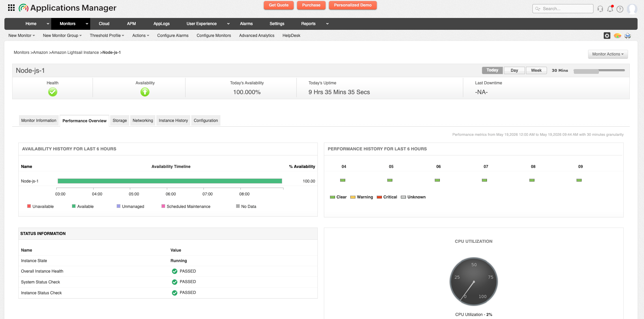This screenshot has width=644, height=319.
Task: Click the Search input field
Action: pos(563,9)
